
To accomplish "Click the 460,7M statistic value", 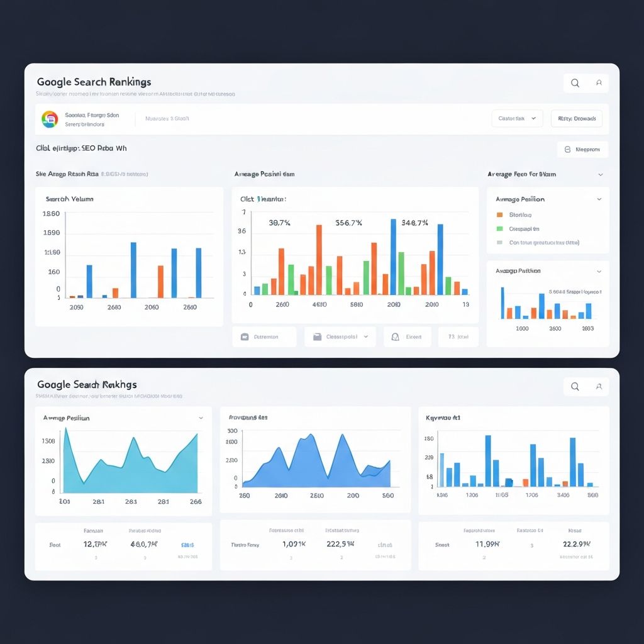I will click(x=144, y=544).
